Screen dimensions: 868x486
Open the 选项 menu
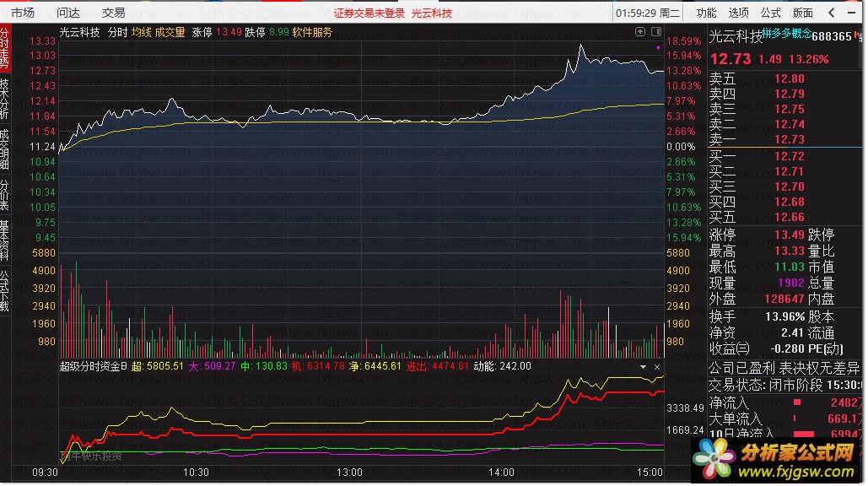pos(738,12)
